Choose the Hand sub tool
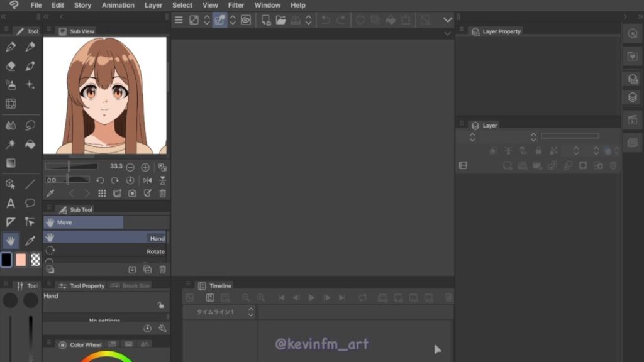Screen dimensions: 644x362 click(104, 238)
